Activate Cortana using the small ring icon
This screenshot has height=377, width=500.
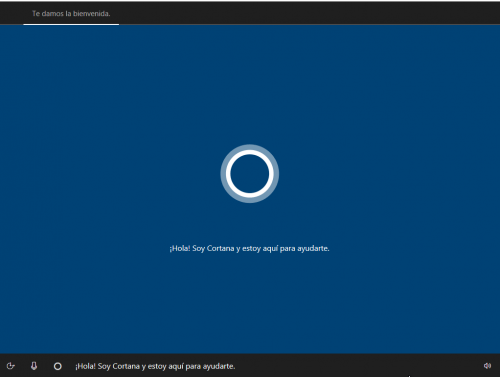(58, 366)
